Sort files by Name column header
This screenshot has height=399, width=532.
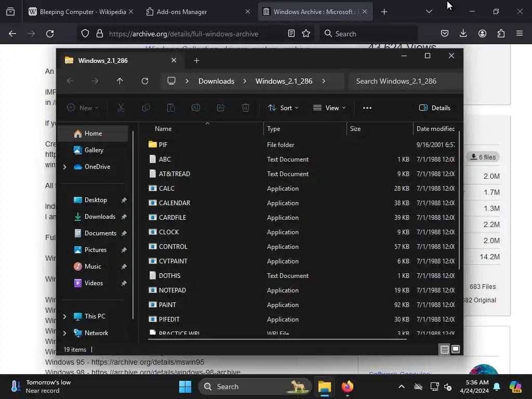pos(163,129)
